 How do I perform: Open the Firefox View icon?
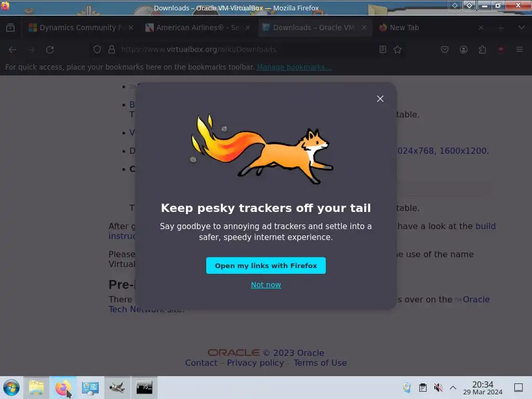coord(10,28)
